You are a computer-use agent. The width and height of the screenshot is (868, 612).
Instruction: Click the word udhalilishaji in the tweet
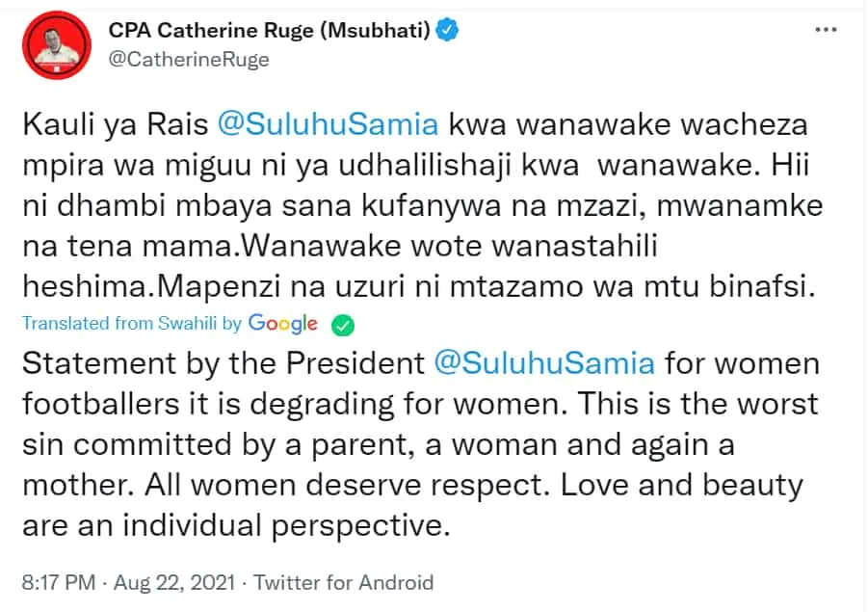(x=425, y=165)
